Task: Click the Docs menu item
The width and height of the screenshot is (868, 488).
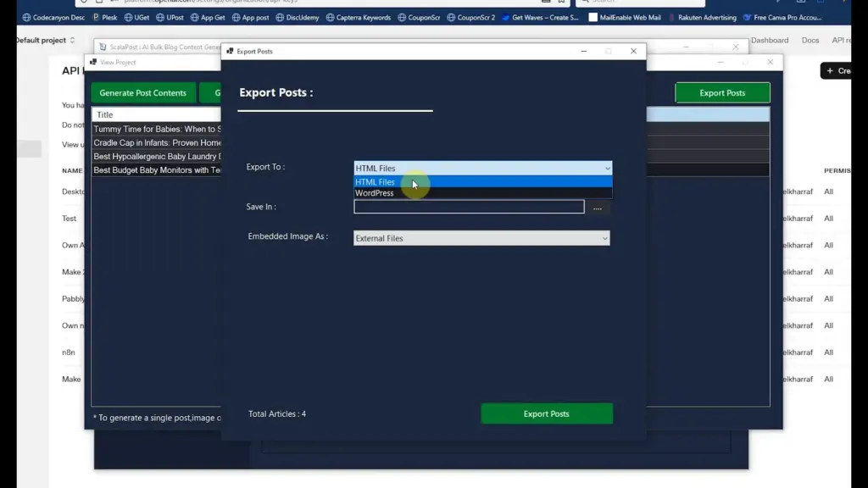Action: (x=810, y=40)
